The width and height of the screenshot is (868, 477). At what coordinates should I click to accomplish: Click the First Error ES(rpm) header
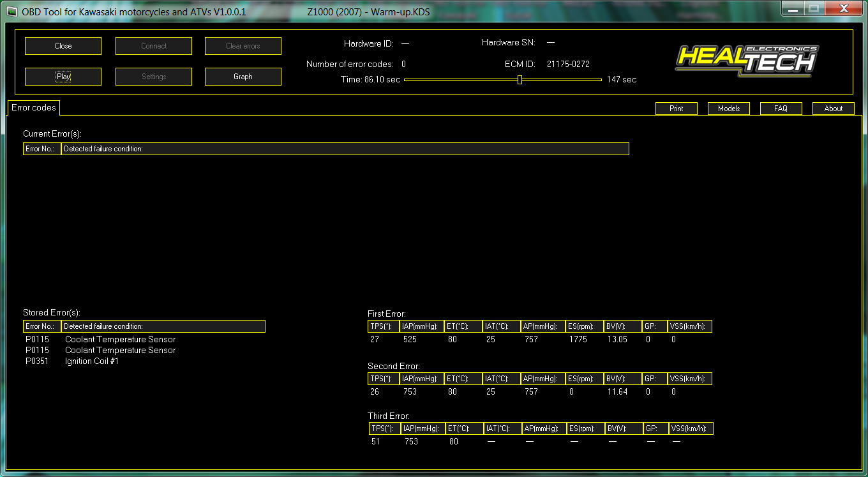coord(585,326)
